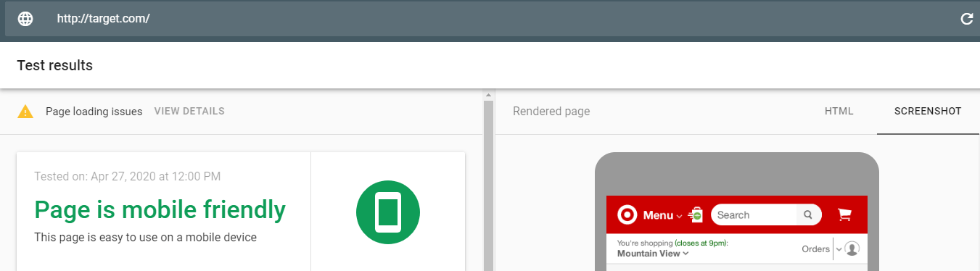Image resolution: width=980 pixels, height=271 pixels.
Task: Click 'Tested on: Apr 27, 2020' text
Action: pyautogui.click(x=128, y=176)
